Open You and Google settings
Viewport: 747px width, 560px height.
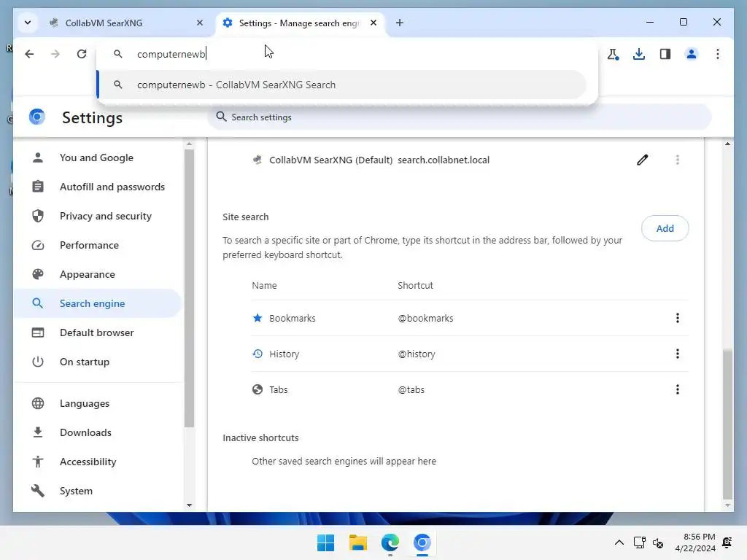coord(97,157)
